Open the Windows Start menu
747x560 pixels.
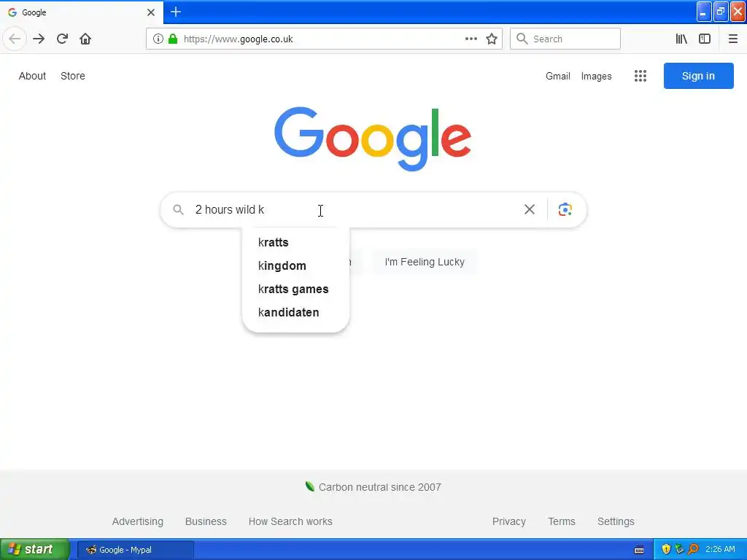pos(35,549)
